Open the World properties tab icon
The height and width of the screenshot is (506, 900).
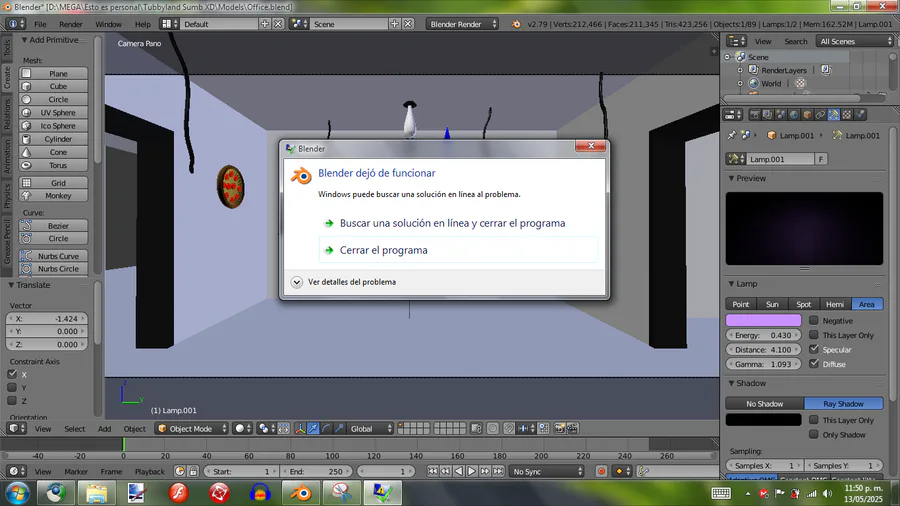point(794,115)
